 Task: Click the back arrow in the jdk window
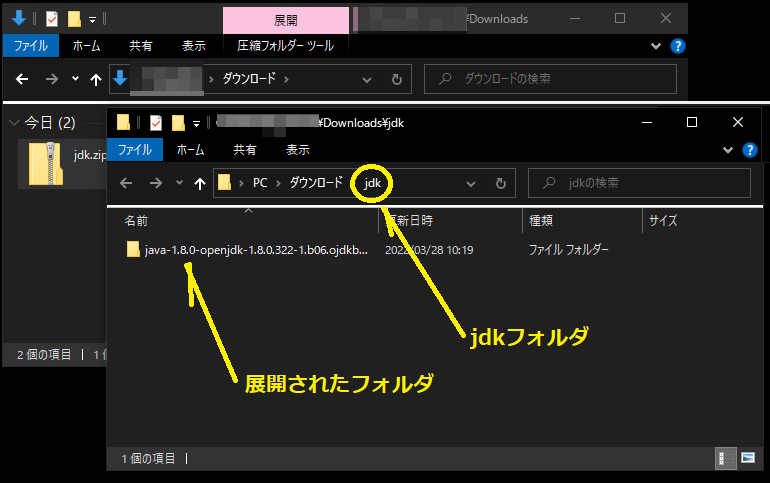pyautogui.click(x=126, y=183)
